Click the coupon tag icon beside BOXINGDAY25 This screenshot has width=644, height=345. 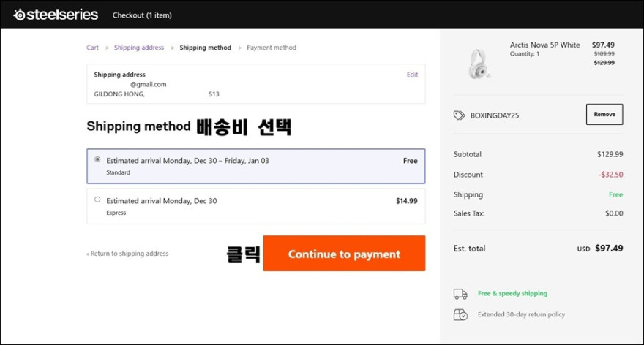pyautogui.click(x=459, y=115)
